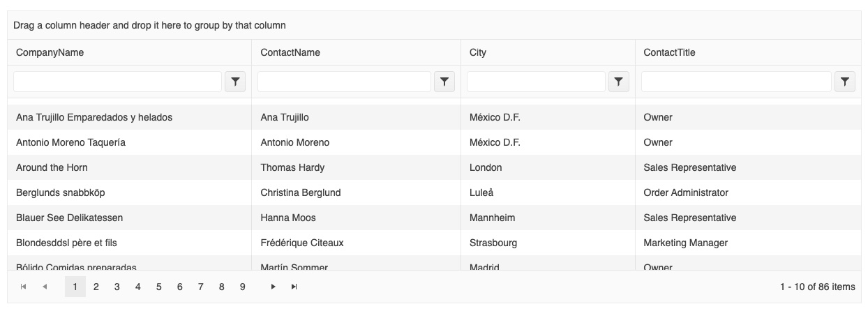
Task: Sort by the CompanyName column header
Action: 50,52
